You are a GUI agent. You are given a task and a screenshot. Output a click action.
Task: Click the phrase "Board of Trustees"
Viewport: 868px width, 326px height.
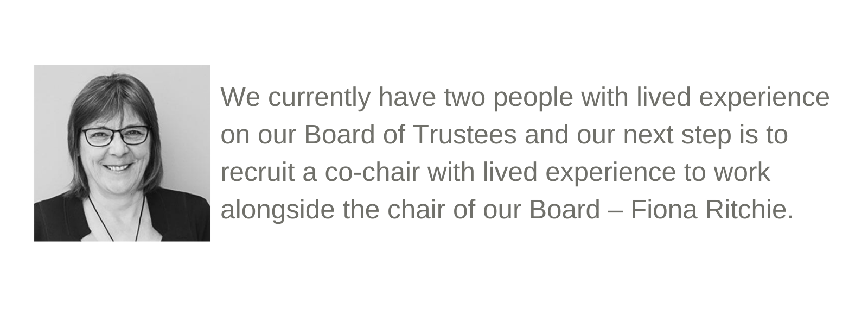(410, 134)
